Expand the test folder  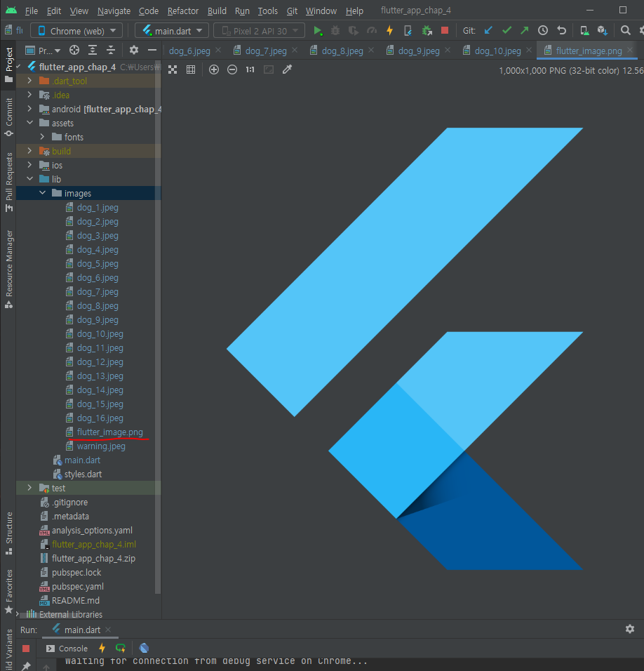[x=29, y=488]
